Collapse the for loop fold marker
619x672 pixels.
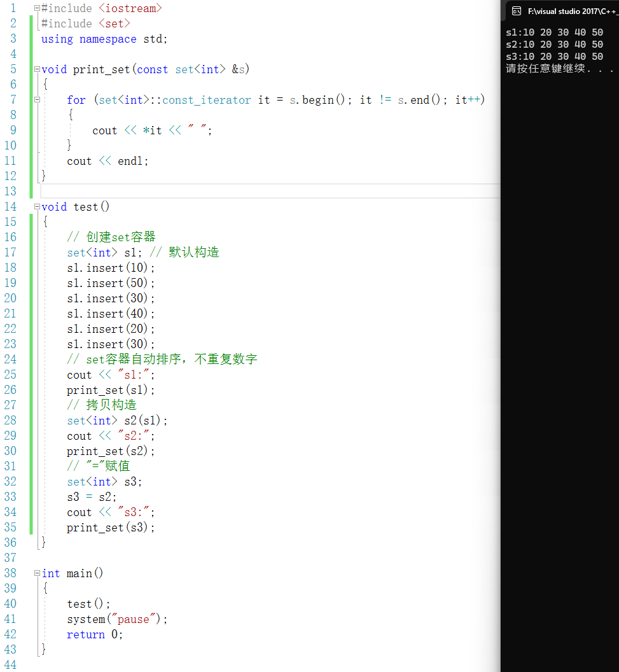pyautogui.click(x=38, y=99)
